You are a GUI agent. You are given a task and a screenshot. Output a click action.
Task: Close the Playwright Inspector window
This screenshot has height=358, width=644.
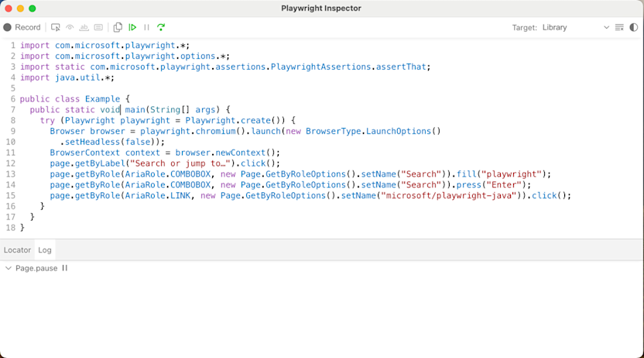9,9
